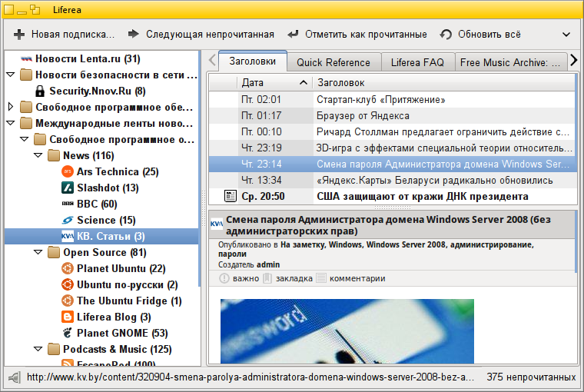Click the offline mode icon in status bar
Viewport: 584px width, 392px height.
pos(14,377)
